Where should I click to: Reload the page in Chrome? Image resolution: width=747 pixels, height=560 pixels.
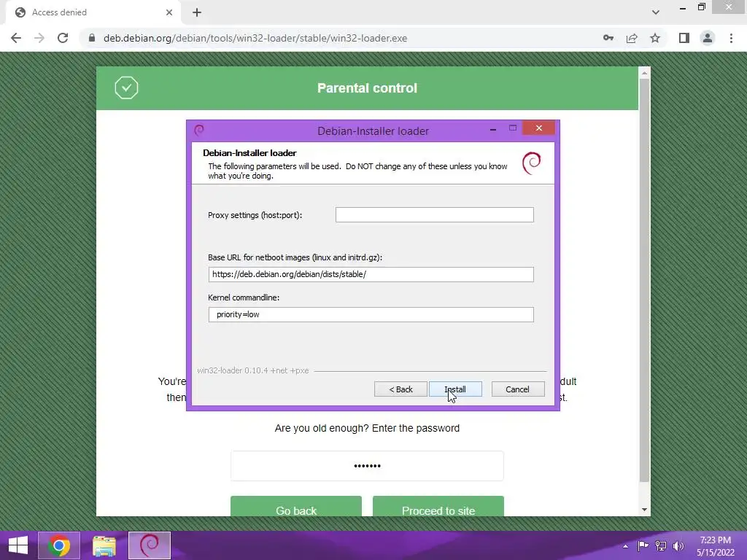pyautogui.click(x=63, y=38)
